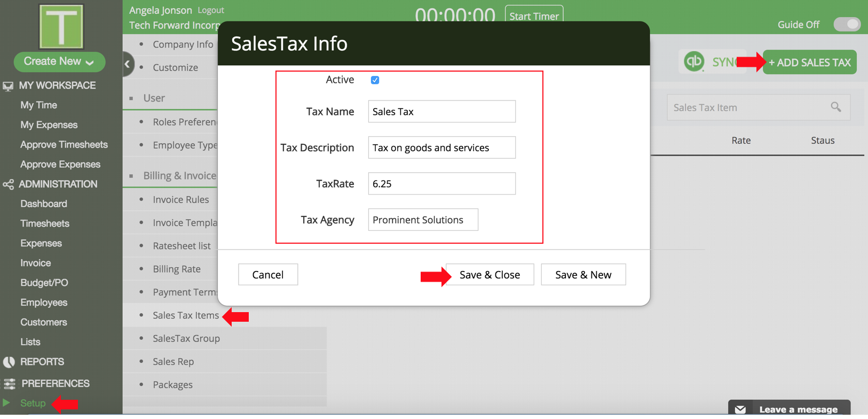Click the Administration share icon
The height and width of the screenshot is (419, 868).
(8, 184)
